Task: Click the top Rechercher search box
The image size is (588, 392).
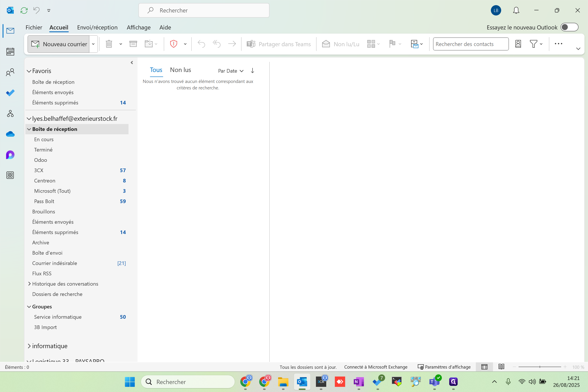Action: pos(204,10)
